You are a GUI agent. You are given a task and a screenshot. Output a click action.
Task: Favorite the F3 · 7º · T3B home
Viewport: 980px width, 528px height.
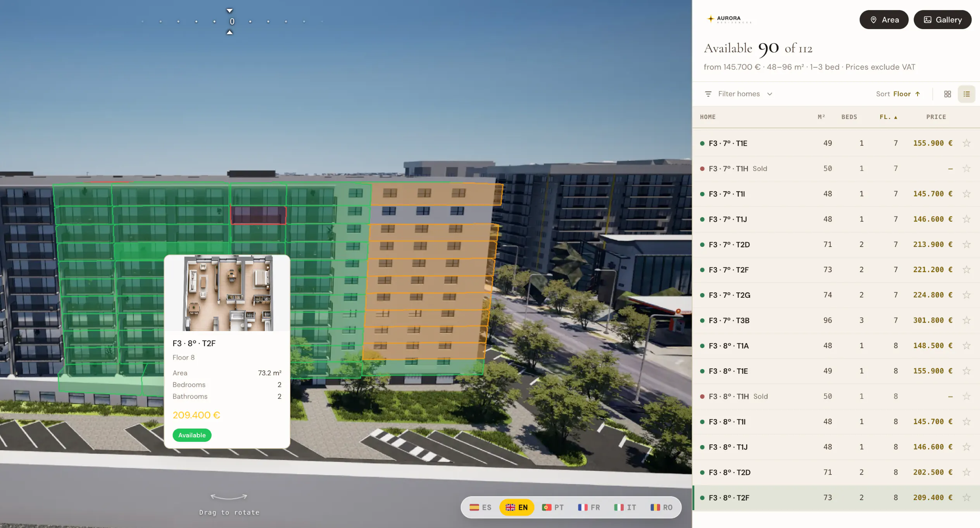coord(966,320)
